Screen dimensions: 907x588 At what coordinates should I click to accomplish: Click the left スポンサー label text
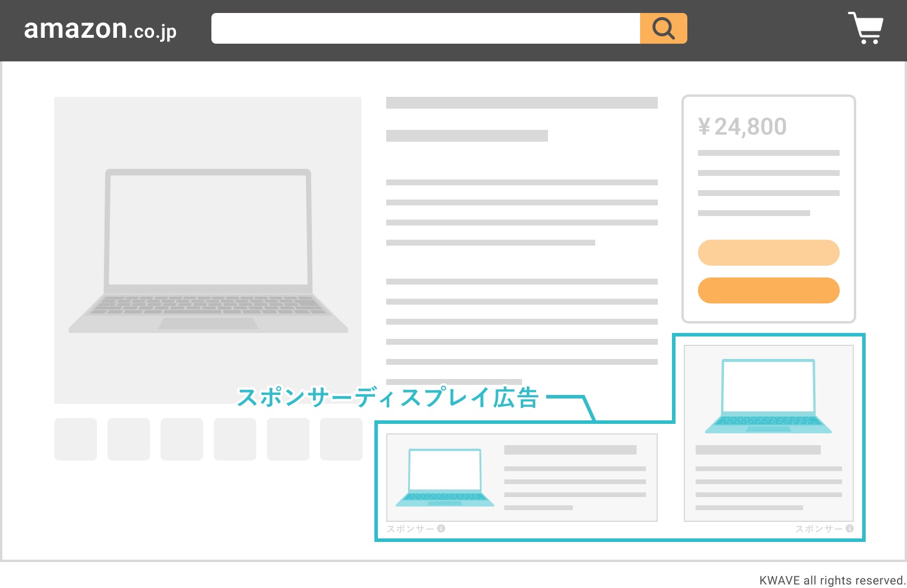click(410, 528)
